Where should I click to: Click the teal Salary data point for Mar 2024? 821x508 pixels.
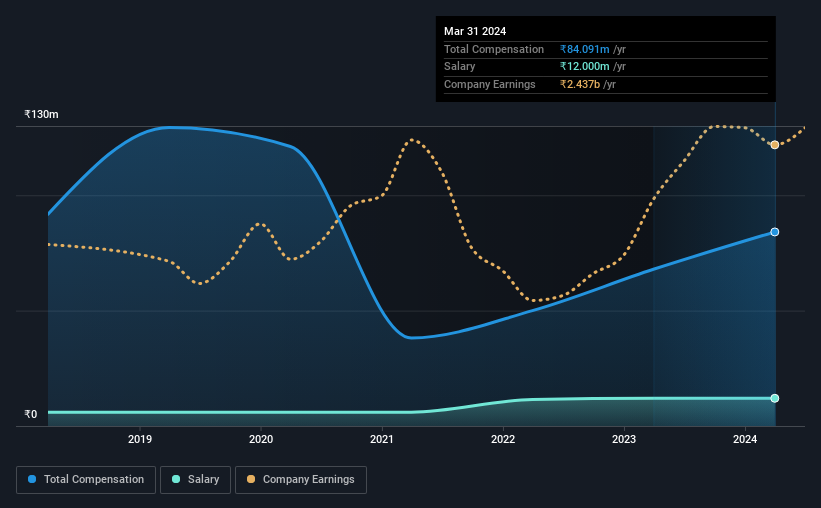(774, 399)
